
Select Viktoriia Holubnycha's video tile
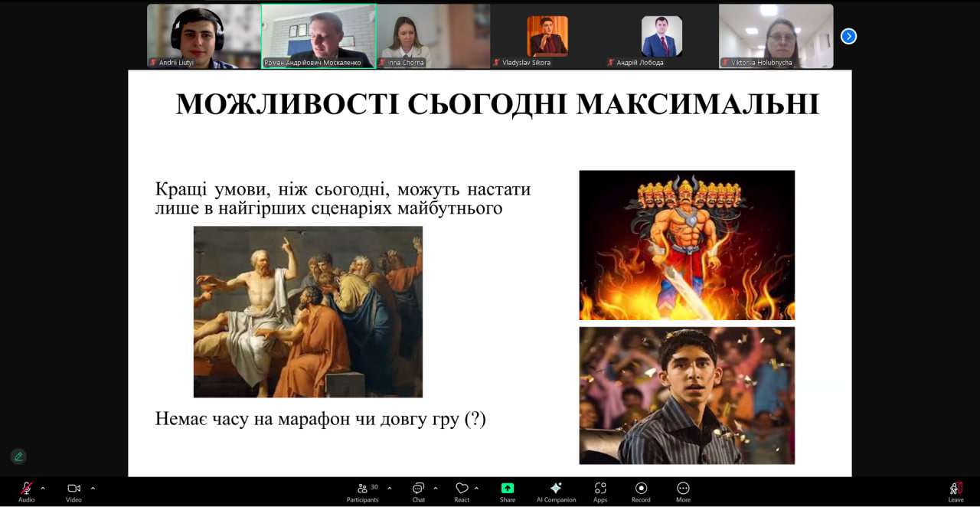tap(776, 36)
